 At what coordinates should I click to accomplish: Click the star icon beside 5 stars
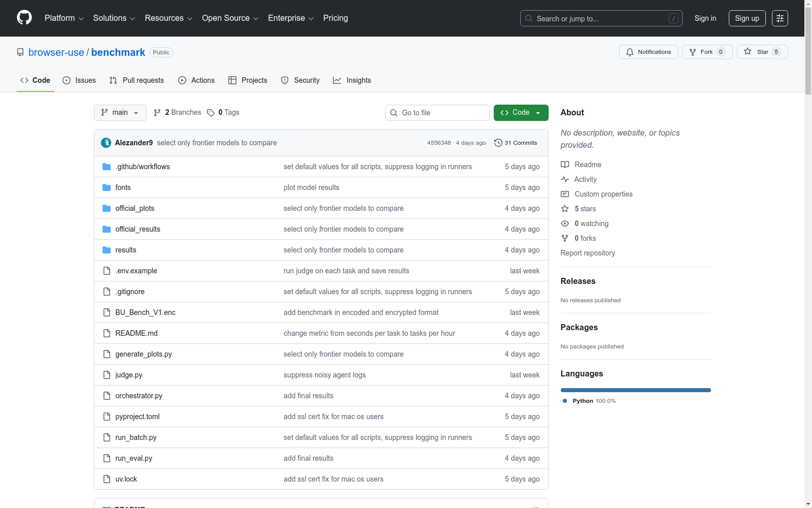(x=565, y=209)
